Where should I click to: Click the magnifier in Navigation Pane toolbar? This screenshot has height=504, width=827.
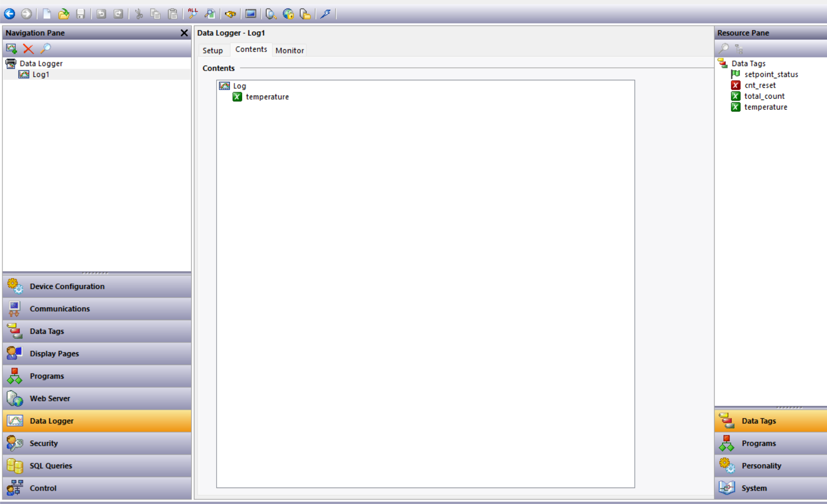click(x=45, y=48)
